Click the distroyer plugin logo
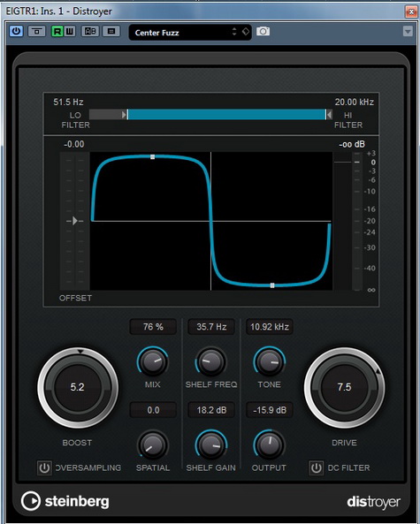420x524 pixels. 373,502
